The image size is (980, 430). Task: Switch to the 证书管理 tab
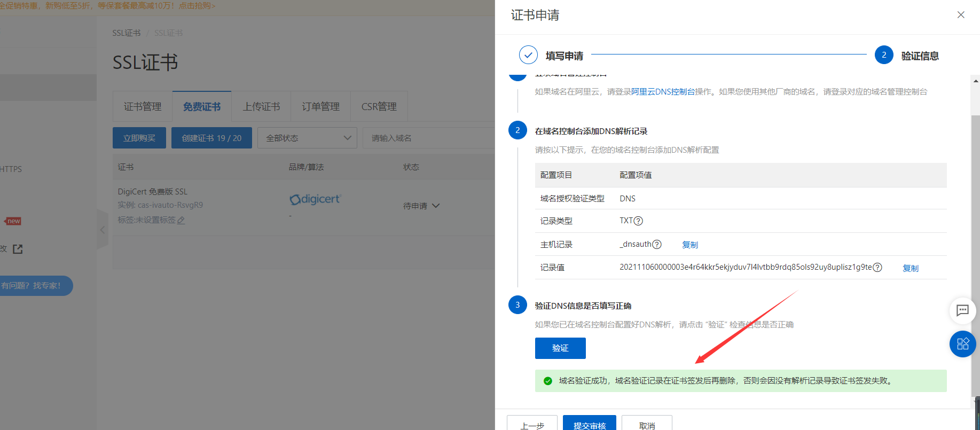[x=143, y=106]
